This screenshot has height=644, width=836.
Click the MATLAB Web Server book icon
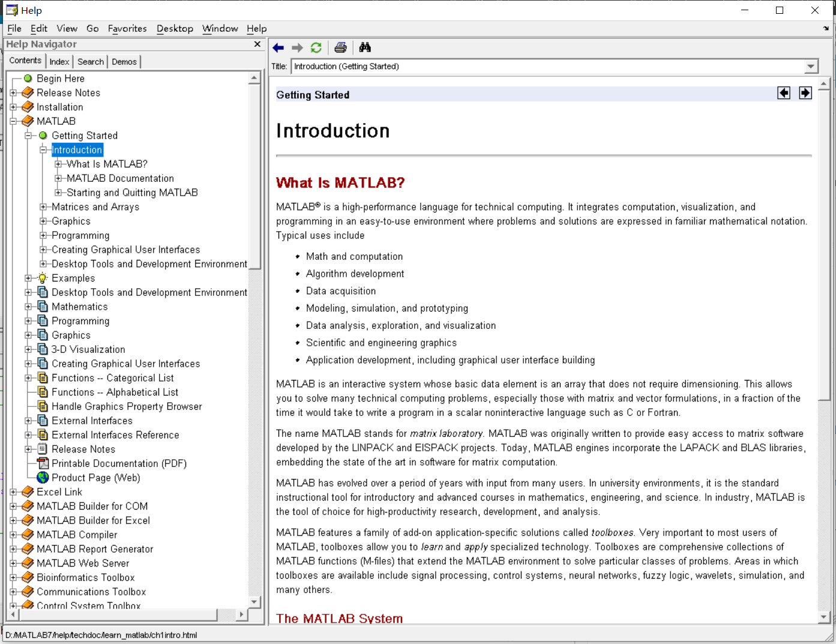click(x=28, y=563)
